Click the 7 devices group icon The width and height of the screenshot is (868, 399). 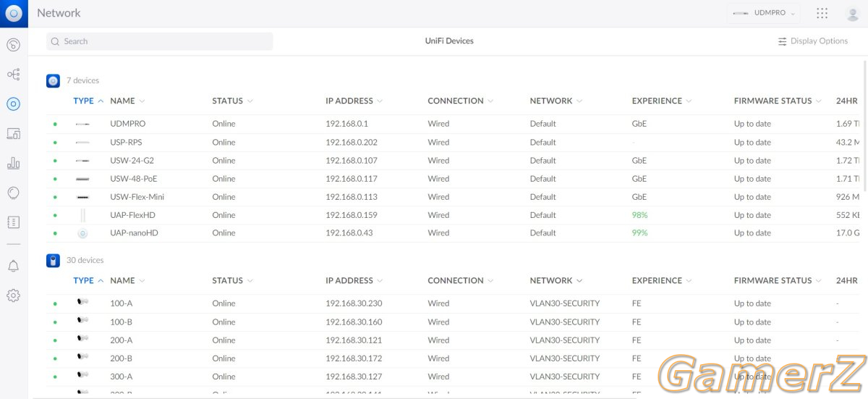[53, 80]
